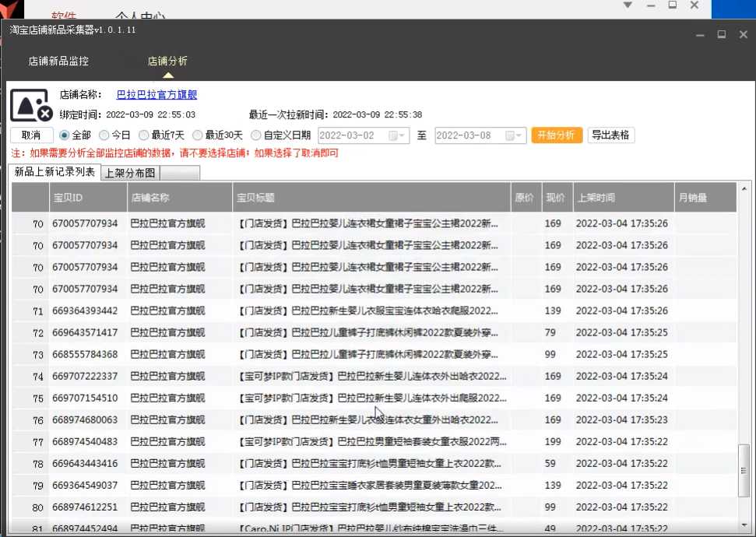This screenshot has height=537, width=756.
Task: Select ID 668555784368 in row 73
Action: pos(85,354)
